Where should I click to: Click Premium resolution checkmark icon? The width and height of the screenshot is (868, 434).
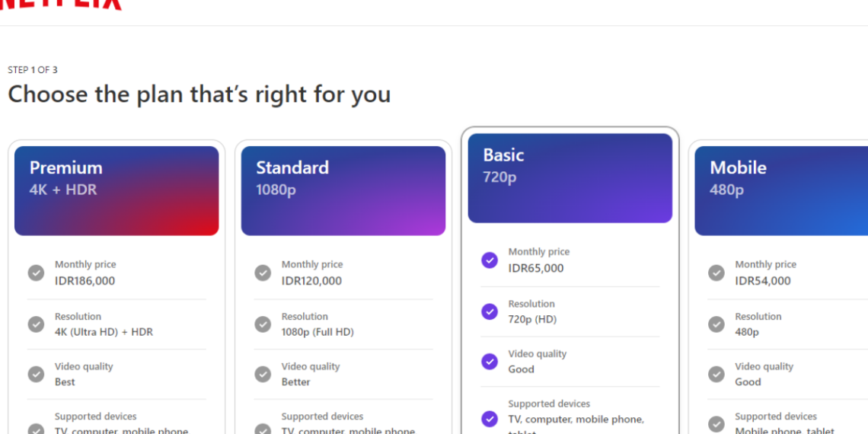pos(36,324)
